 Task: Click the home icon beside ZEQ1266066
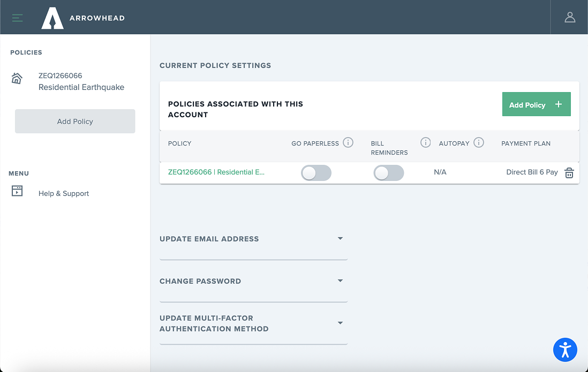coord(17,79)
